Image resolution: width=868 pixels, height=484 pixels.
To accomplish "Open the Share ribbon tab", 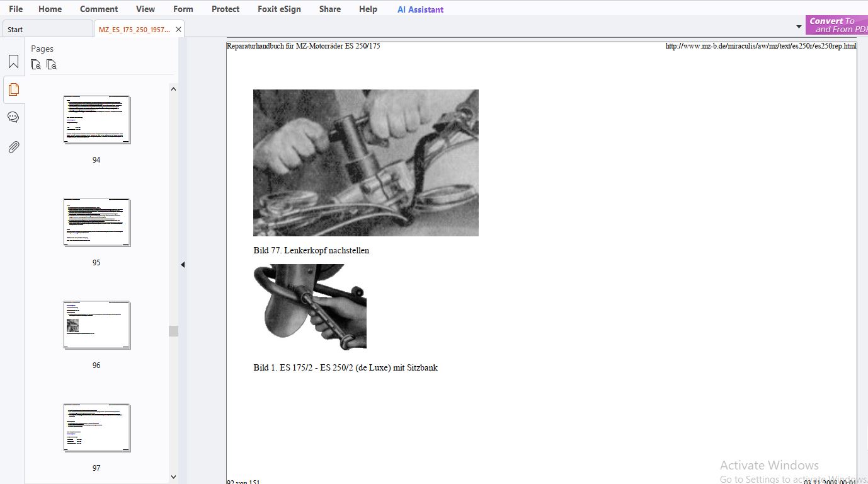I will click(330, 9).
